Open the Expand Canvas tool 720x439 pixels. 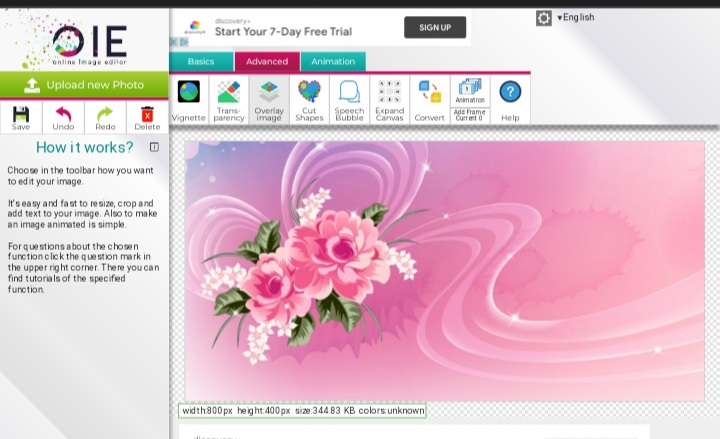click(389, 99)
